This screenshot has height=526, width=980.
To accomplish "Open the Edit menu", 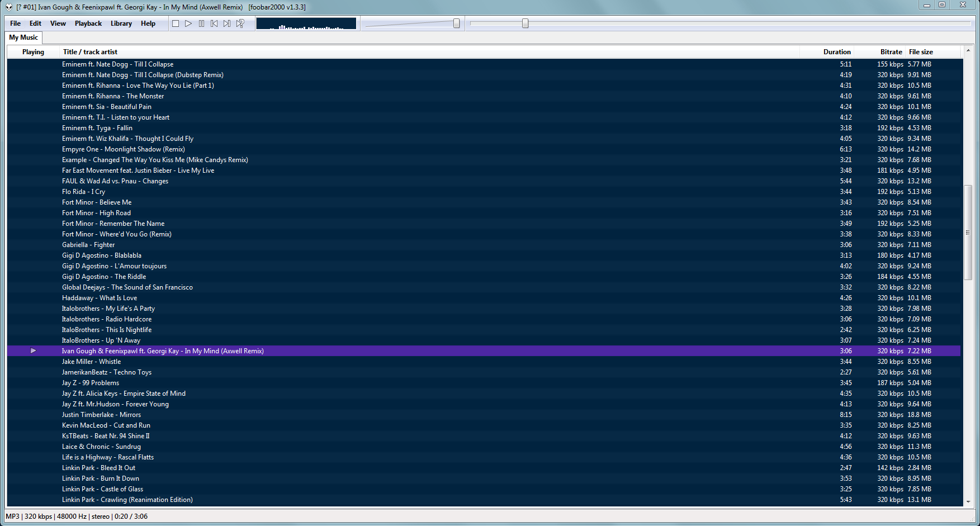I will pyautogui.click(x=35, y=23).
